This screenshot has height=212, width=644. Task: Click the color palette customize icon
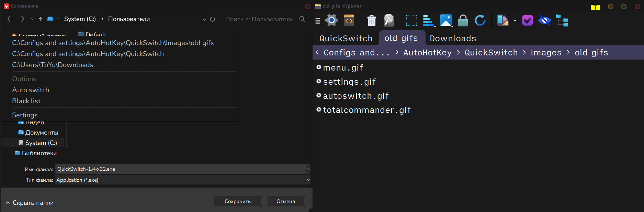point(502,21)
